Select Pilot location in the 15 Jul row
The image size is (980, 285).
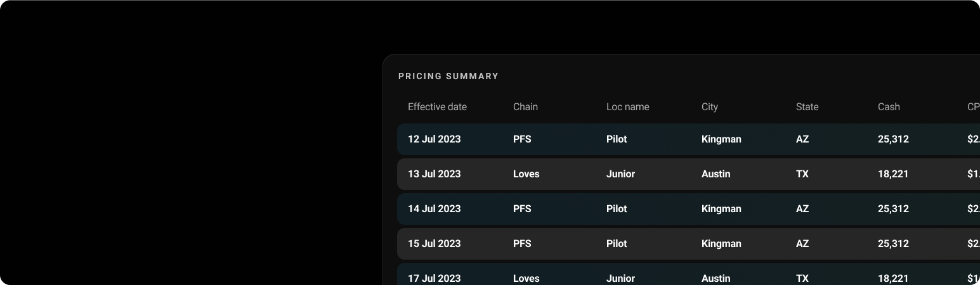tap(617, 244)
